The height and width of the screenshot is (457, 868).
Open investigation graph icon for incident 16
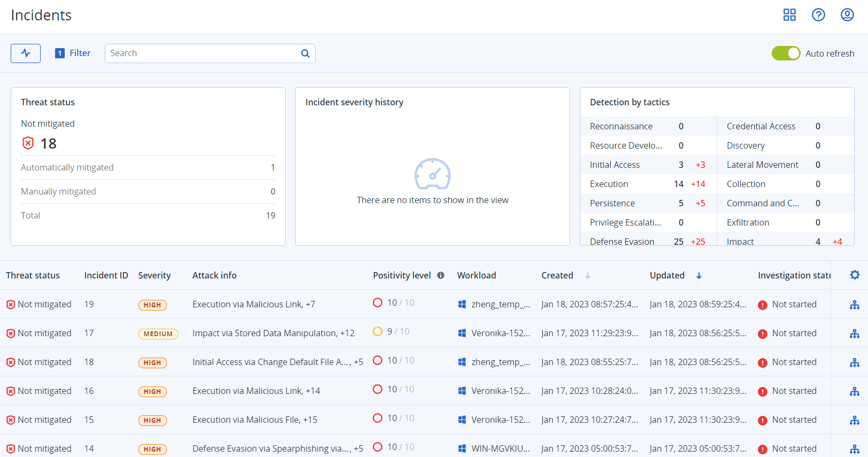click(855, 391)
